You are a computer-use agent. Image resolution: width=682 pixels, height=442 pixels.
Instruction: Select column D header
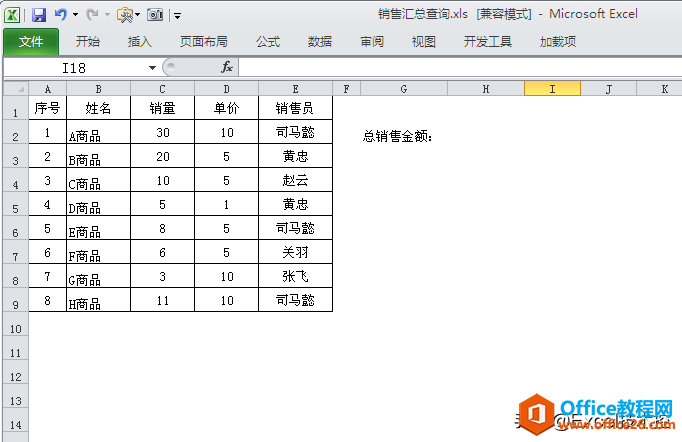(227, 89)
